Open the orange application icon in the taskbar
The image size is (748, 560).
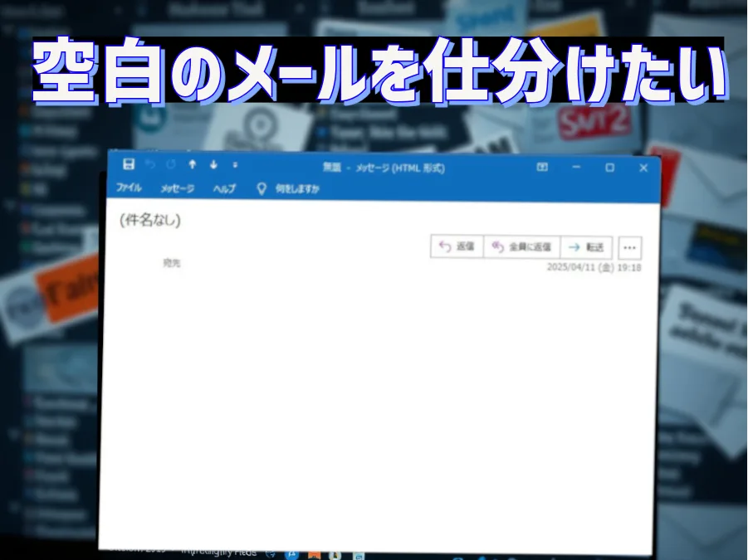point(315,554)
